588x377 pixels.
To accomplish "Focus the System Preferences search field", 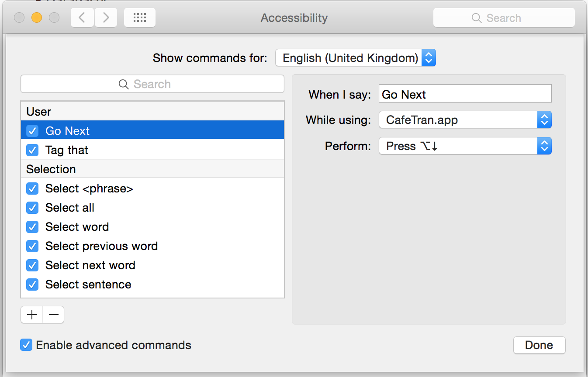I will click(x=504, y=18).
